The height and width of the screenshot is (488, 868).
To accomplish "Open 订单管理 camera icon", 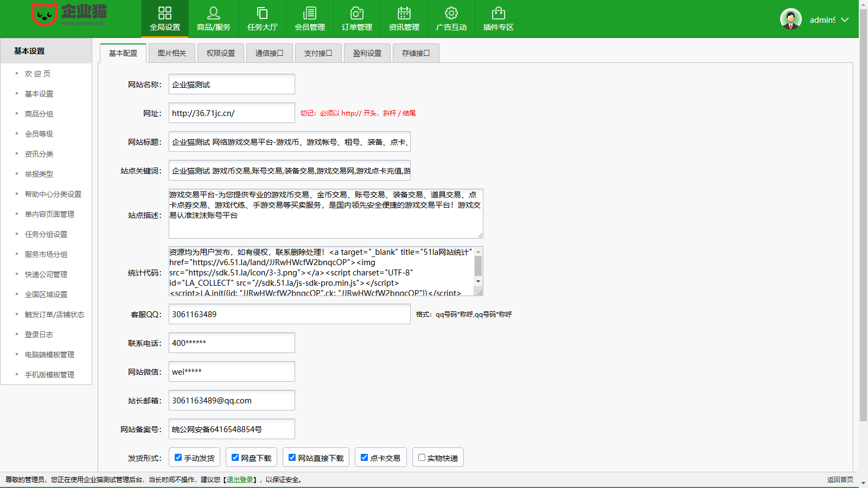I will click(x=357, y=13).
